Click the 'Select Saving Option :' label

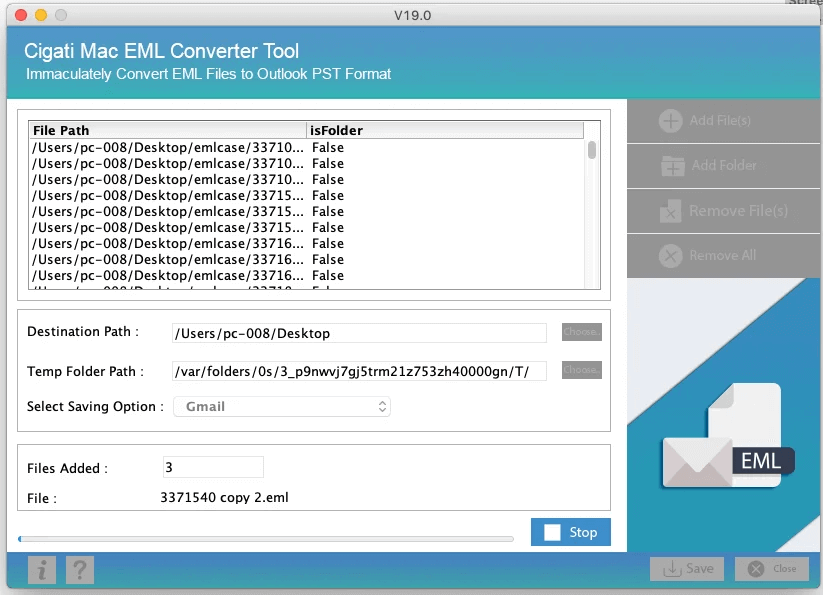[x=95, y=407]
